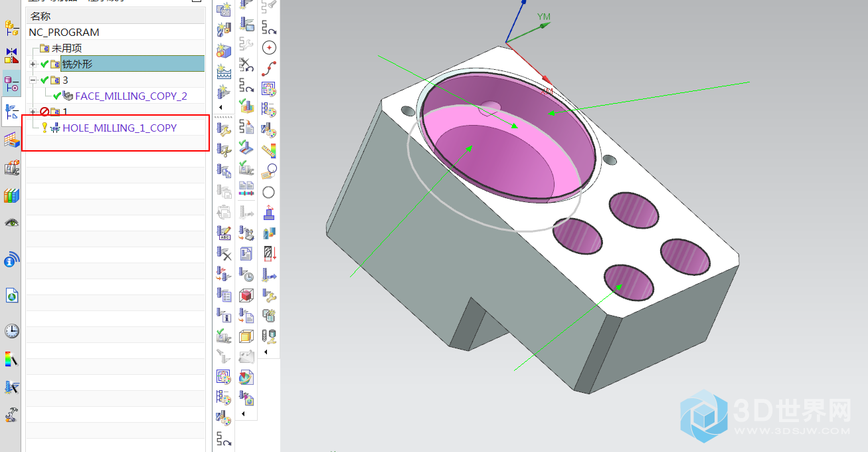Viewport: 868px width, 452px height.
Task: Click the Create Tool toolbar icon
Action: coord(224,29)
